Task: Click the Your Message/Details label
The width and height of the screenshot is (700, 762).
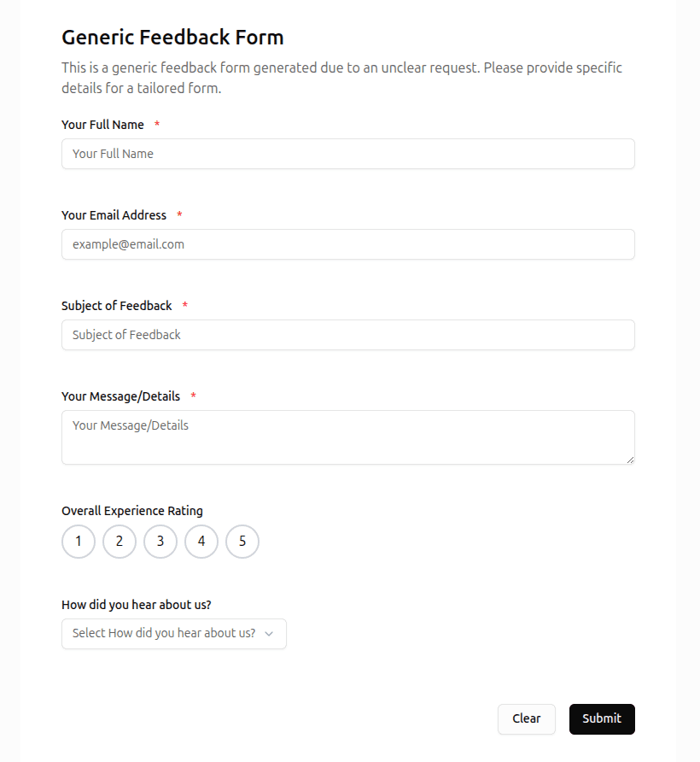Action: coord(120,396)
